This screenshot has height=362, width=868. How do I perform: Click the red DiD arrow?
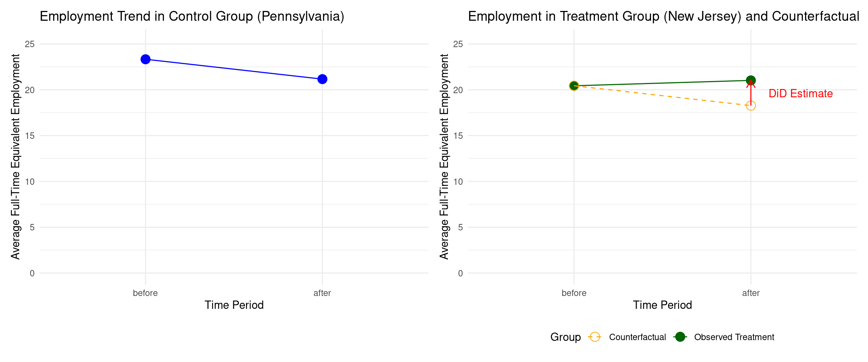(x=751, y=94)
